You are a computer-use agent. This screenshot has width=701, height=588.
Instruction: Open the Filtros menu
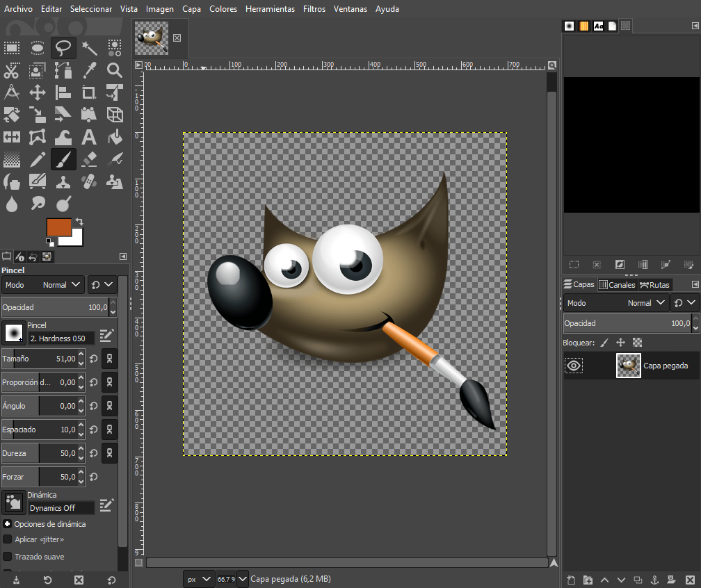[x=314, y=9]
